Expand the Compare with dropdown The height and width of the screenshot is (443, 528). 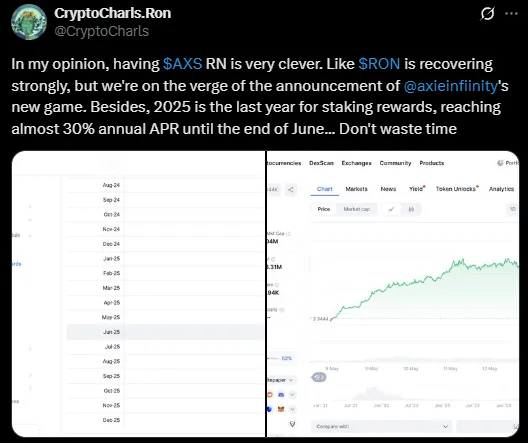click(x=382, y=427)
